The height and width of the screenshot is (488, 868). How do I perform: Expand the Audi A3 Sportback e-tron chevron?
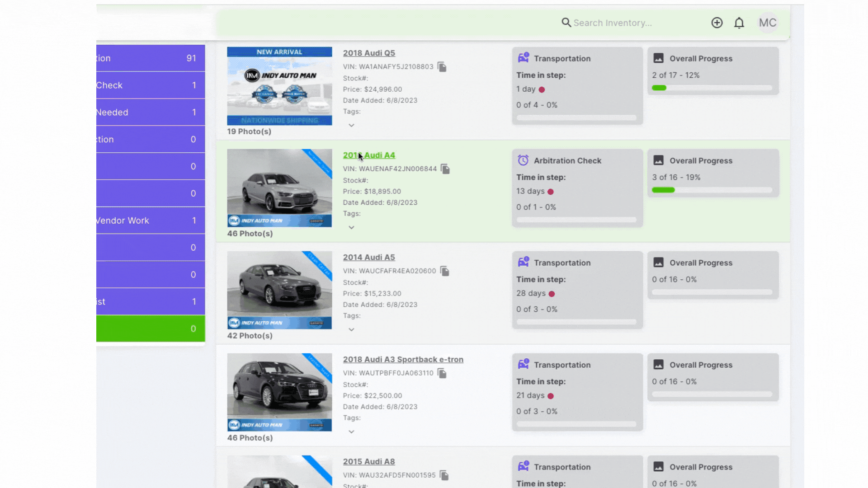351,432
